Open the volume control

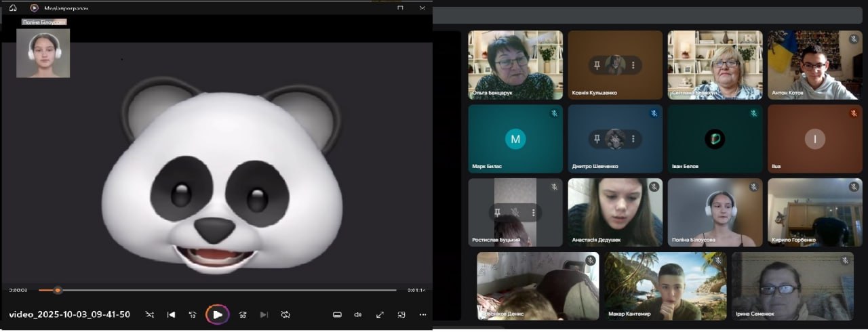[x=358, y=314]
